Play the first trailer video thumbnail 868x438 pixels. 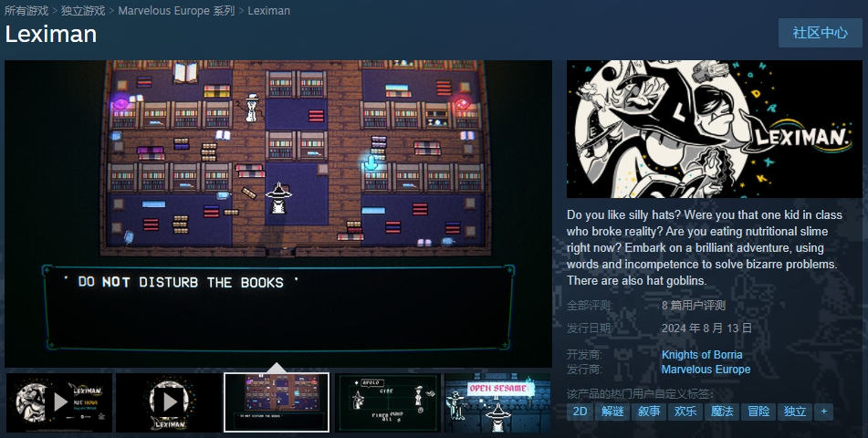58,402
